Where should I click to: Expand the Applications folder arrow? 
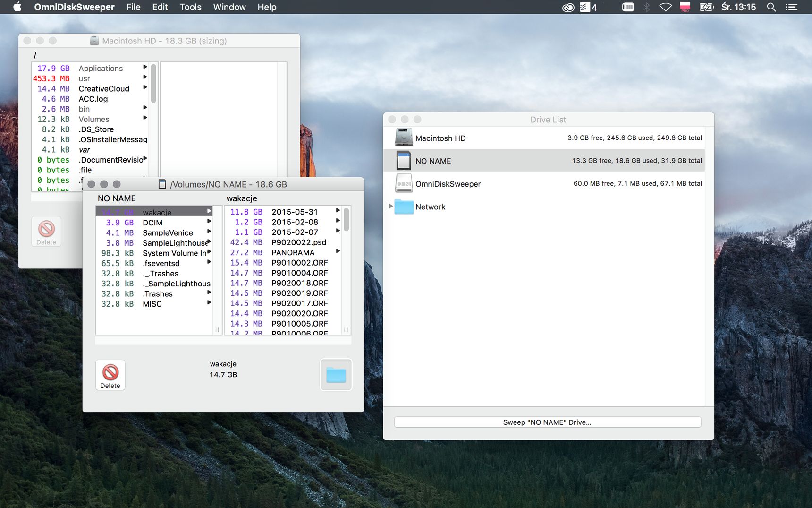pyautogui.click(x=145, y=67)
